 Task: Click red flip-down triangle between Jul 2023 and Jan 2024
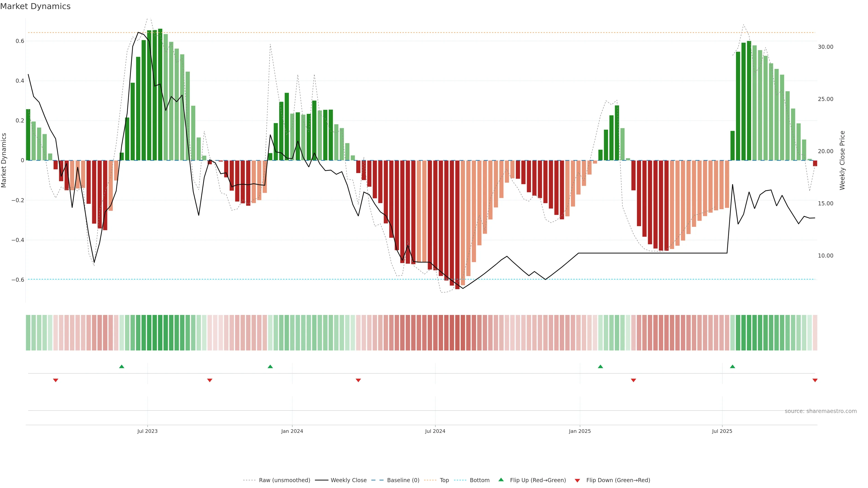click(x=210, y=380)
